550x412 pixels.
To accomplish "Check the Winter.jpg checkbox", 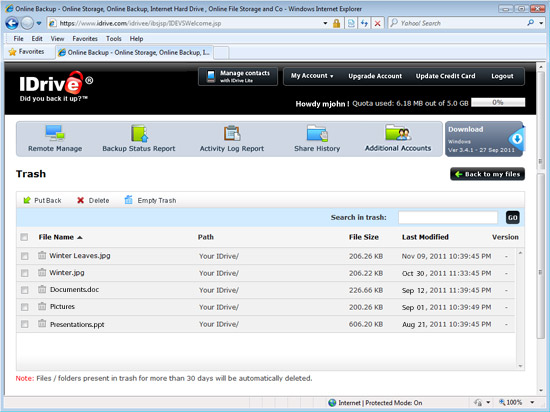I will point(25,273).
